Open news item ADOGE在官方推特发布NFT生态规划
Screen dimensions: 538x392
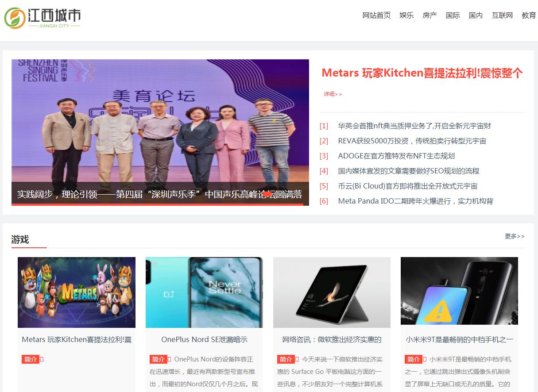pos(396,156)
